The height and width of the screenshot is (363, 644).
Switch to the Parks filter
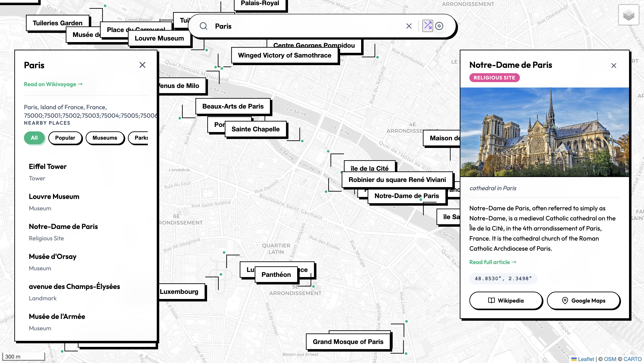pos(141,138)
